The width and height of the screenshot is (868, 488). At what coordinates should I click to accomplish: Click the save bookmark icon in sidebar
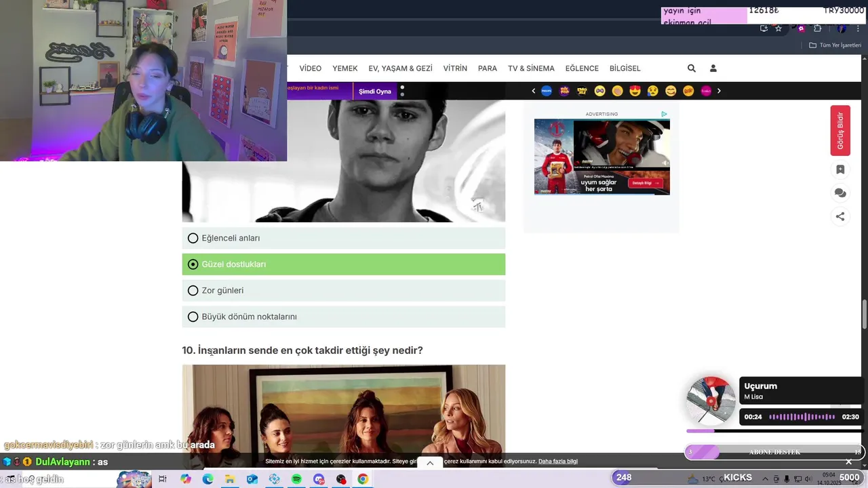840,169
